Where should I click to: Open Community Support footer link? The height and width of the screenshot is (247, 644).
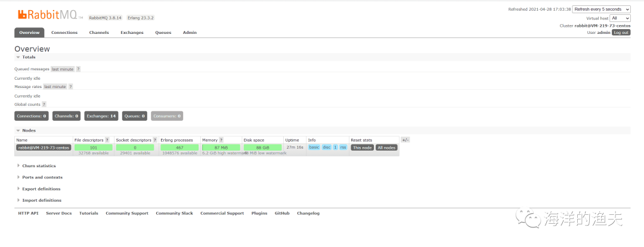coord(127,214)
